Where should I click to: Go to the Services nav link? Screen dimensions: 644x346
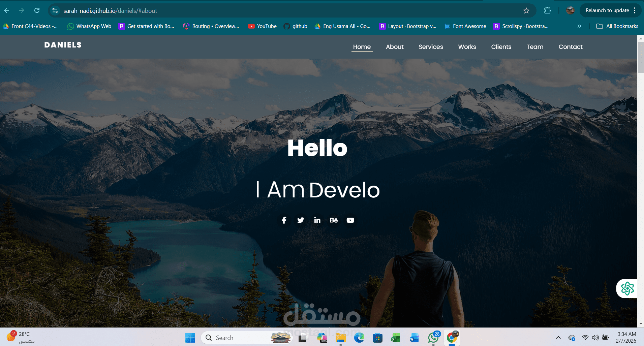tap(431, 47)
